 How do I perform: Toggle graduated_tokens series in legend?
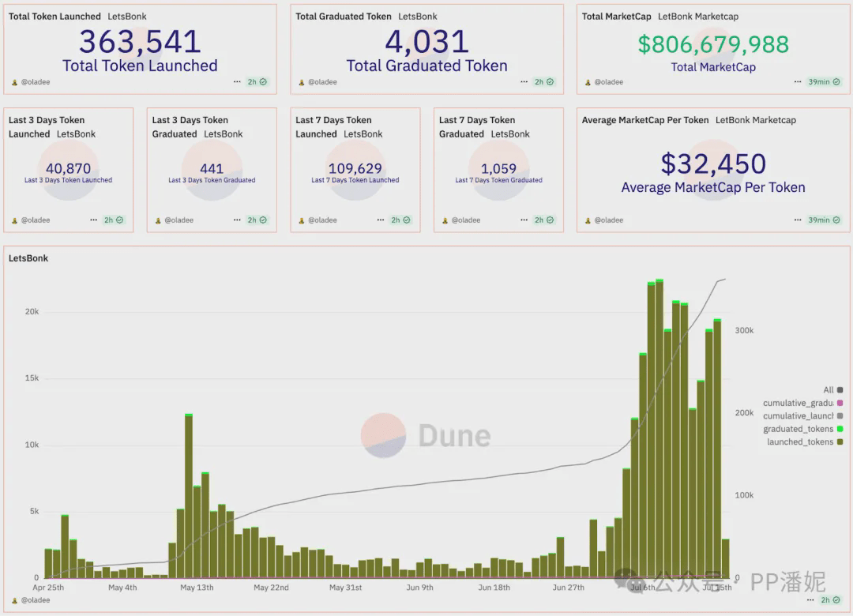tap(803, 429)
